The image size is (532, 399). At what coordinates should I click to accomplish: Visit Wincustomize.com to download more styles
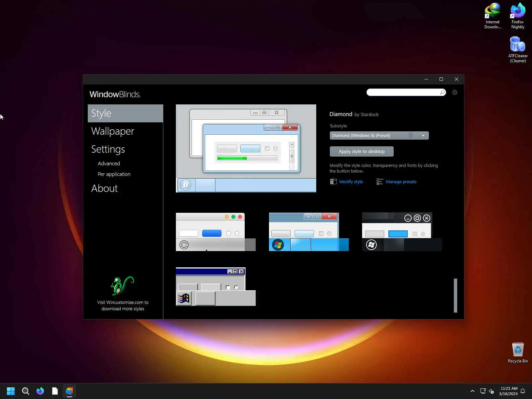123,306
